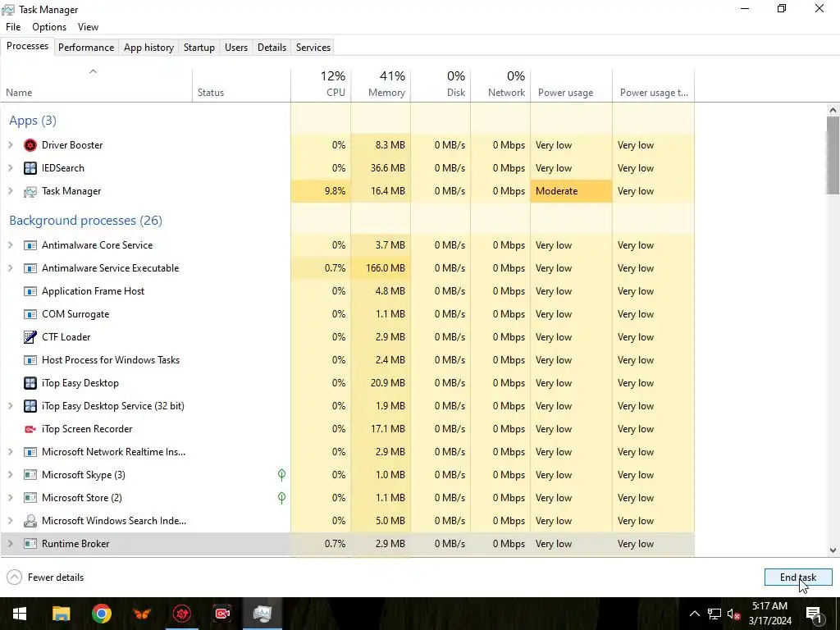Open the notification center icon
Image resolution: width=840 pixels, height=630 pixels.
pos(814,614)
